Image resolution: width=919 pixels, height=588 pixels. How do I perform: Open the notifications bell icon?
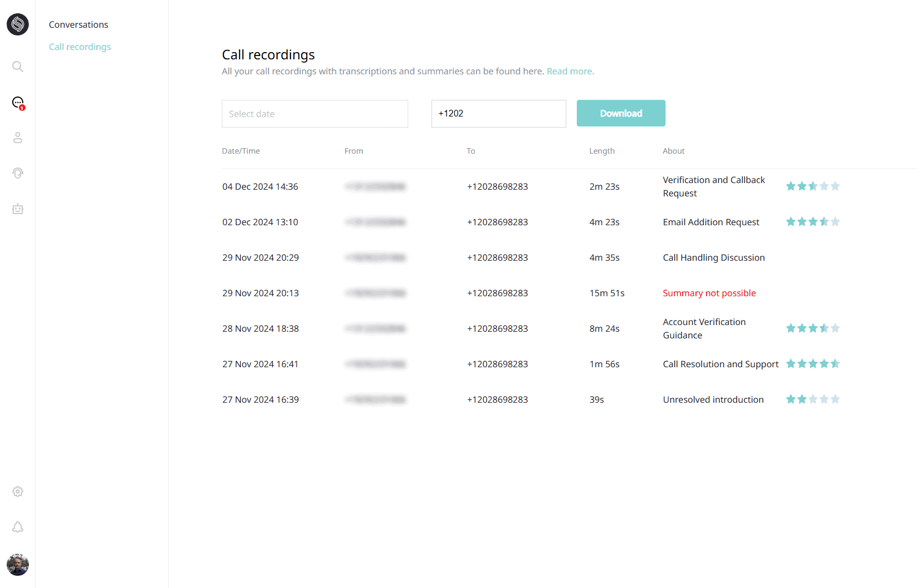coord(18,527)
